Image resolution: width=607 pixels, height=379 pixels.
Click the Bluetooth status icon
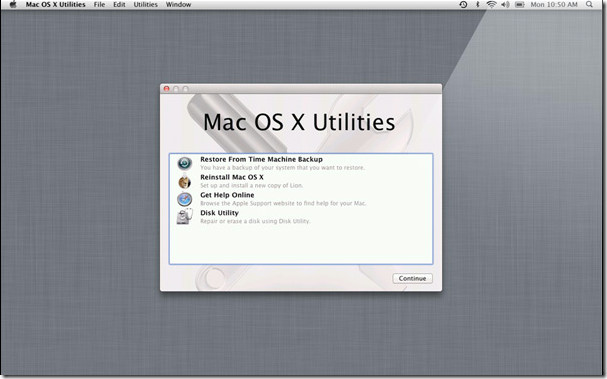[x=477, y=4]
